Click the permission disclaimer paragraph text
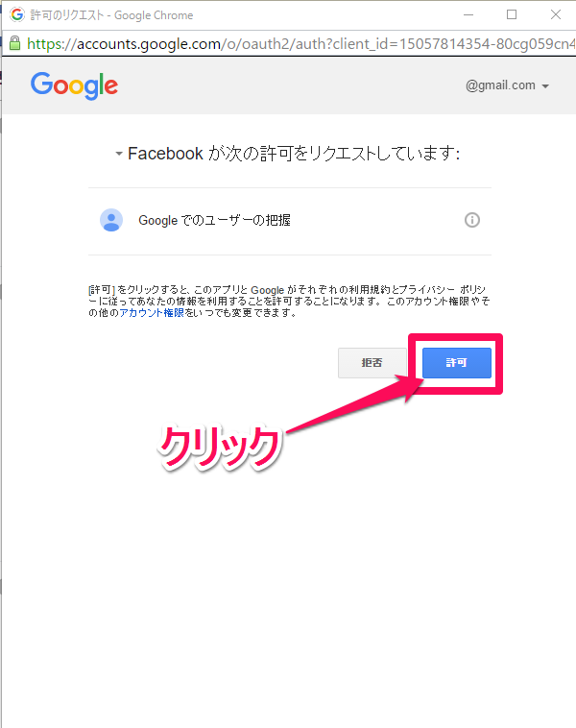Viewport: 576px width, 728px height. 289,302
